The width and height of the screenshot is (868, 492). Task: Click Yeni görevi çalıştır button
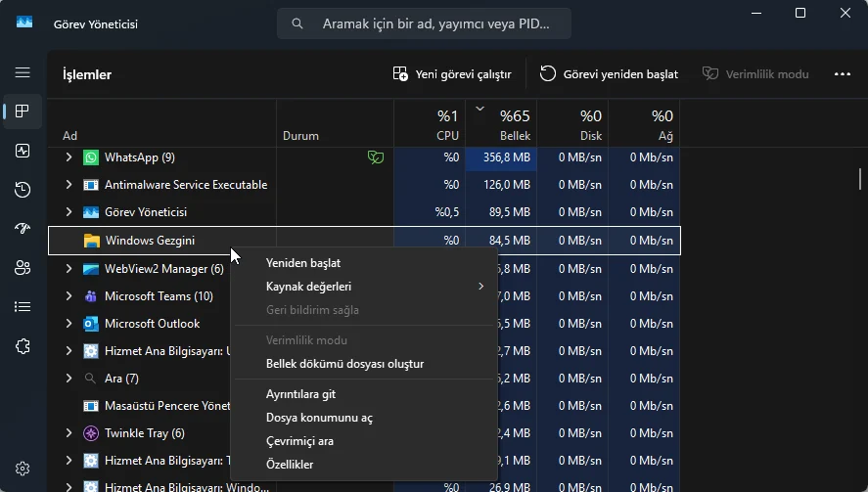452,74
